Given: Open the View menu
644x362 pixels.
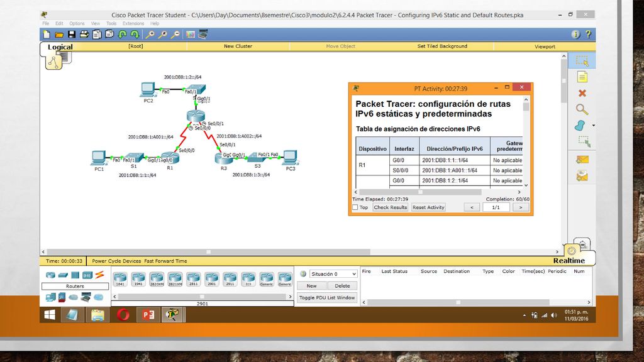Looking at the screenshot, I should tap(96, 23).
